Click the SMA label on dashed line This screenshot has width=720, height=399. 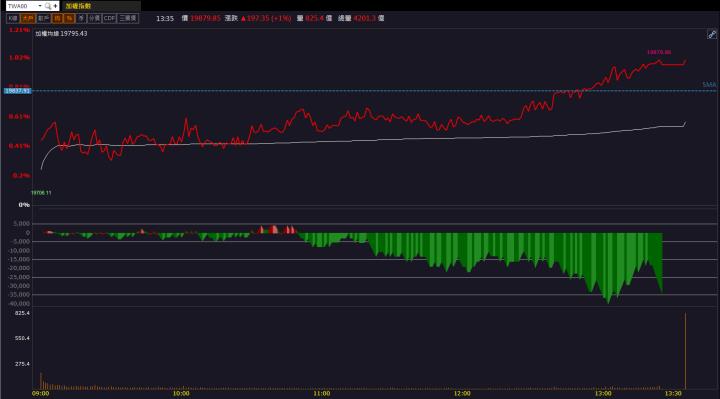click(x=709, y=84)
